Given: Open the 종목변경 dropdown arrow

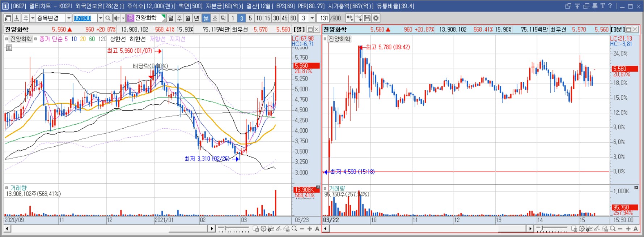Looking at the screenshot, I should (69, 18).
